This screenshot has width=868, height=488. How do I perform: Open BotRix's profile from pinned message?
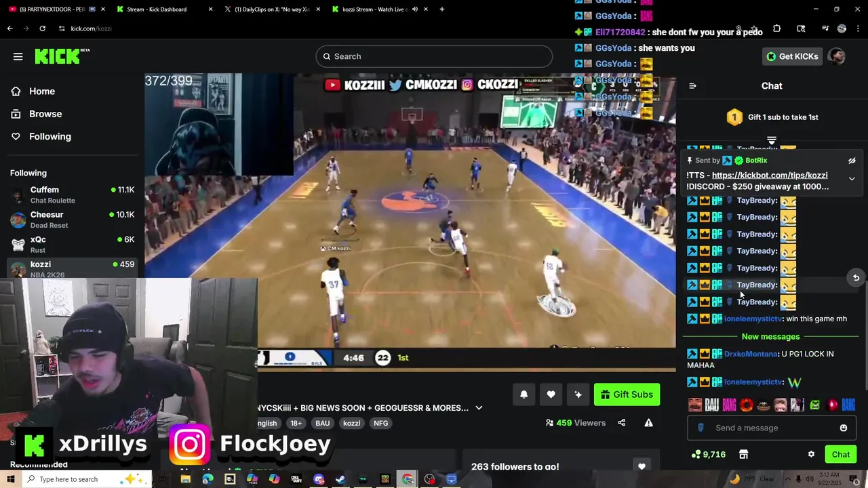pos(756,161)
